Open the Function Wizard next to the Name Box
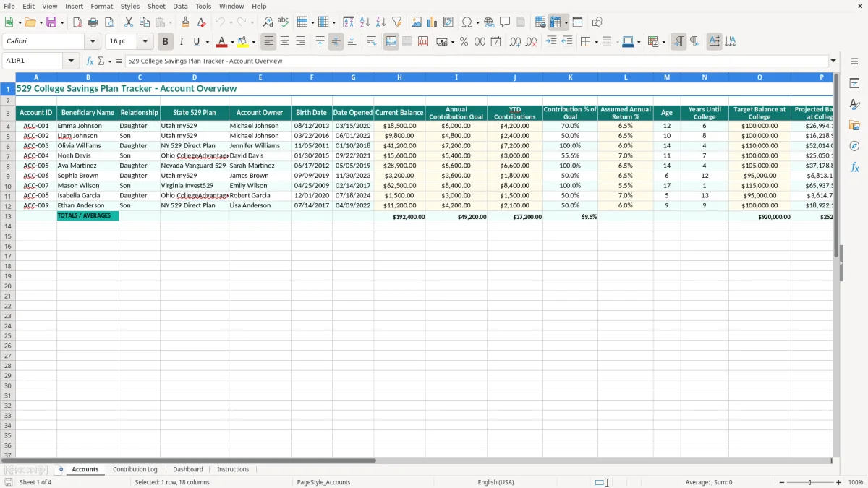The width and height of the screenshot is (868, 488). point(90,61)
